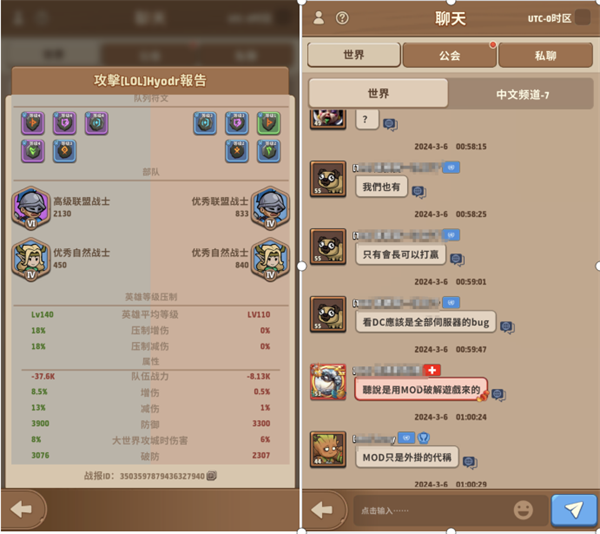Viewport: 600px width, 534px height.
Task: Open the sheep avatar player profile
Action: pos(328,382)
